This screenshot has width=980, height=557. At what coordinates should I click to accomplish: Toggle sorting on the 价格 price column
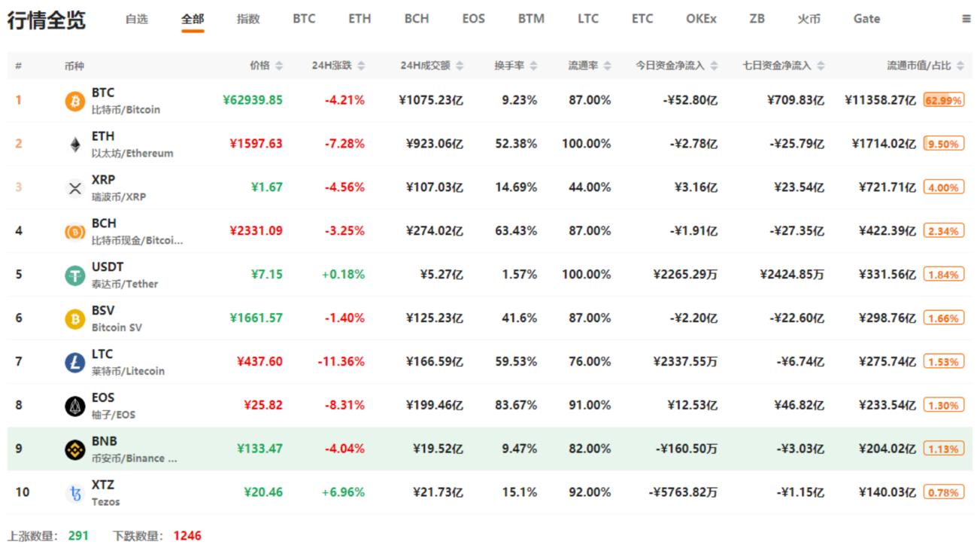coord(278,65)
